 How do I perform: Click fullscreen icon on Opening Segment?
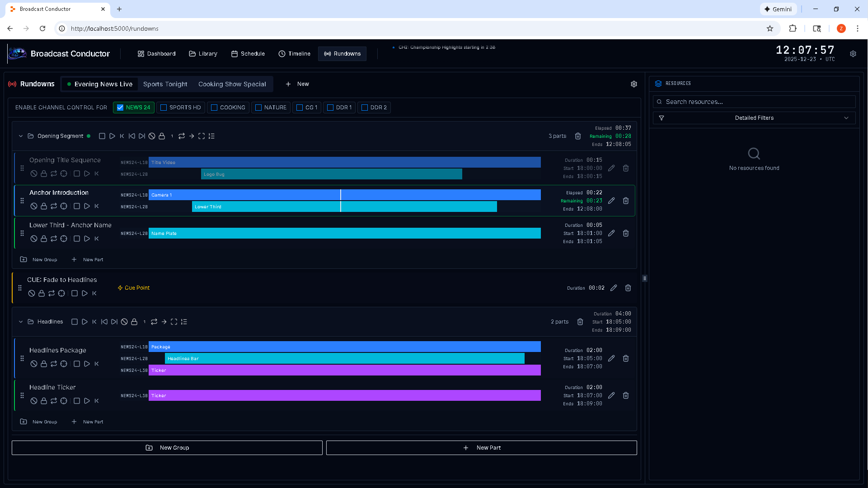click(202, 136)
